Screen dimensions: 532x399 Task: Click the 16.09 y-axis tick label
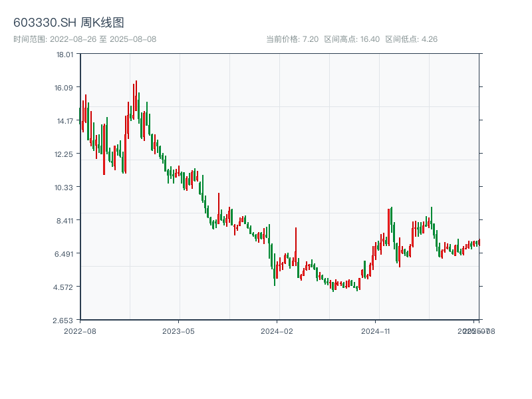[65, 88]
